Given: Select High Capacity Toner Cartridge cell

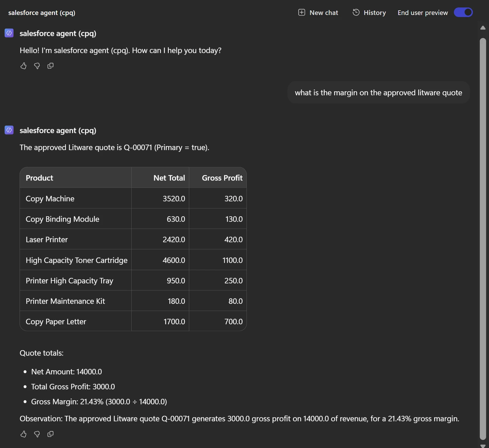Looking at the screenshot, I should coord(76,260).
